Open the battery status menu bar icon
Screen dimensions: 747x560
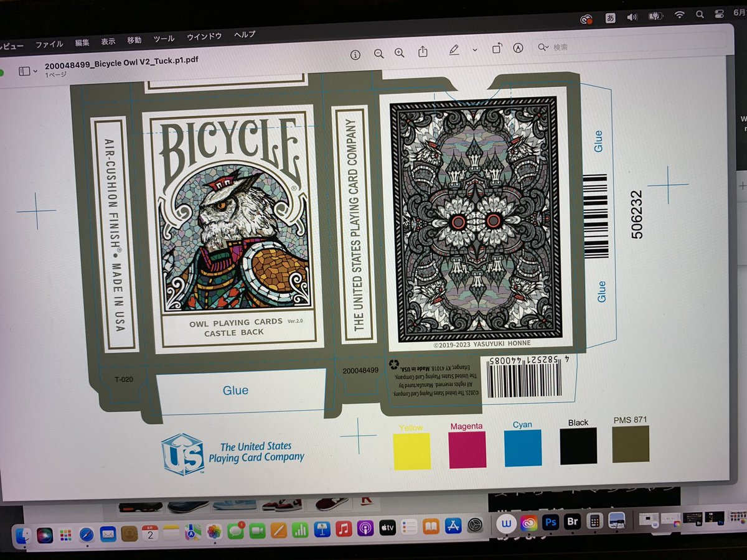coord(655,16)
